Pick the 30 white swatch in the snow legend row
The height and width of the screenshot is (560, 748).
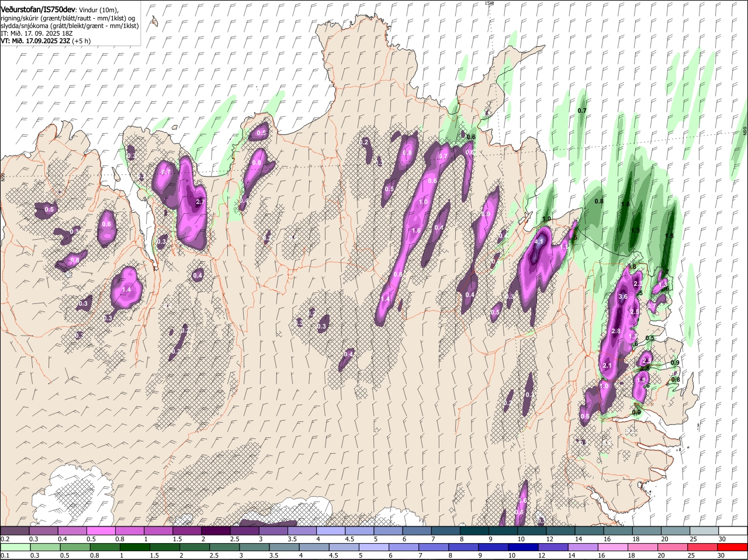[x=733, y=530]
